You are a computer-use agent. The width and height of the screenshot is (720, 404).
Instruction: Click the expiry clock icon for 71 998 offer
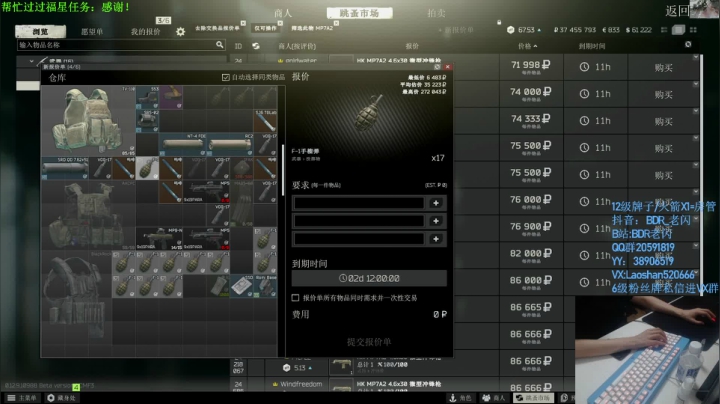[584, 67]
